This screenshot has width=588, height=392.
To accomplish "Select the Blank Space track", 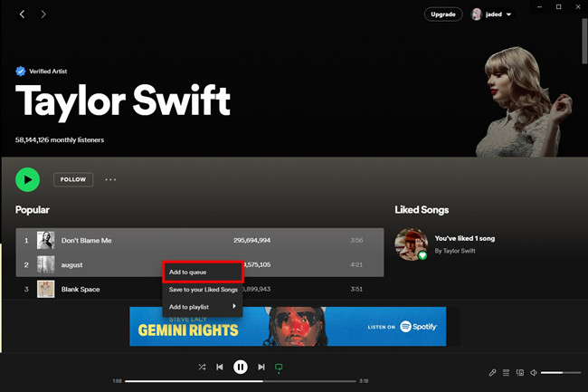I will (x=200, y=289).
